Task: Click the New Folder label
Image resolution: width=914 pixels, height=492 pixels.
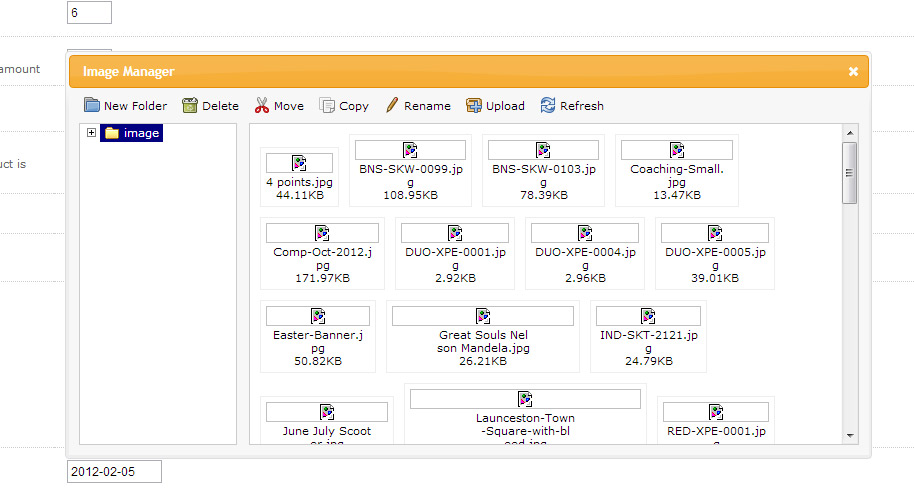Action: 135,106
